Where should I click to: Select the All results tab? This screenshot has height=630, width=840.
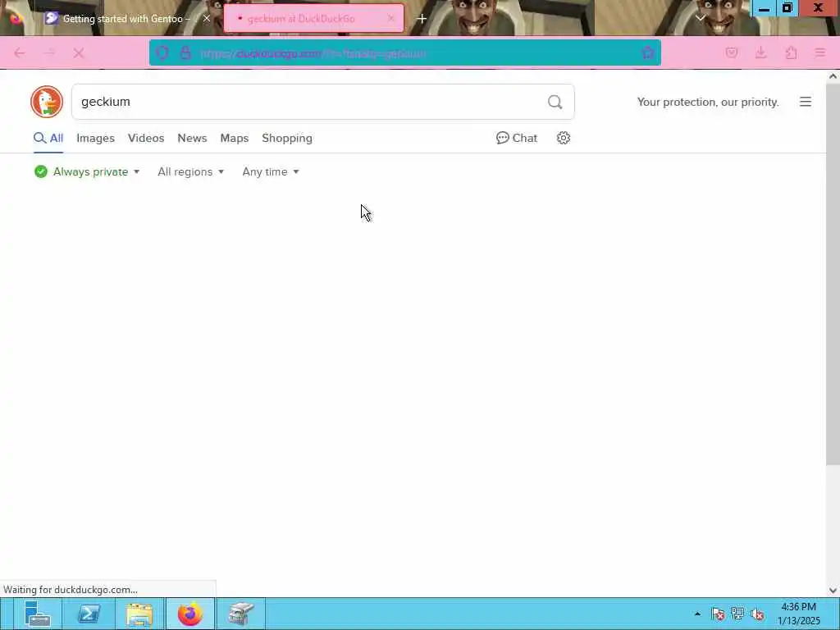(48, 138)
